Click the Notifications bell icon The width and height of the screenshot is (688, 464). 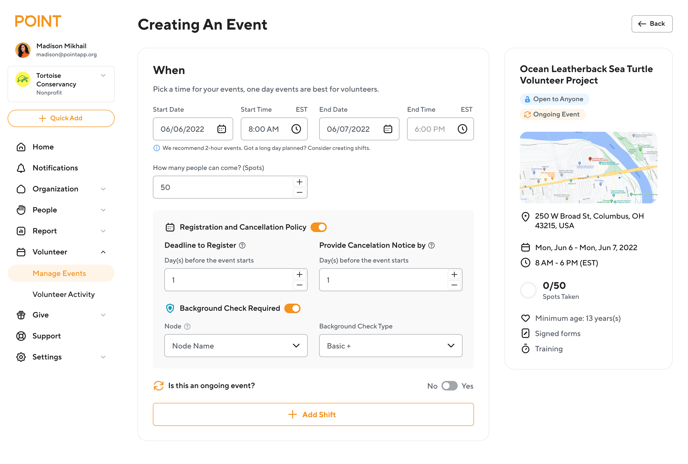(21, 168)
